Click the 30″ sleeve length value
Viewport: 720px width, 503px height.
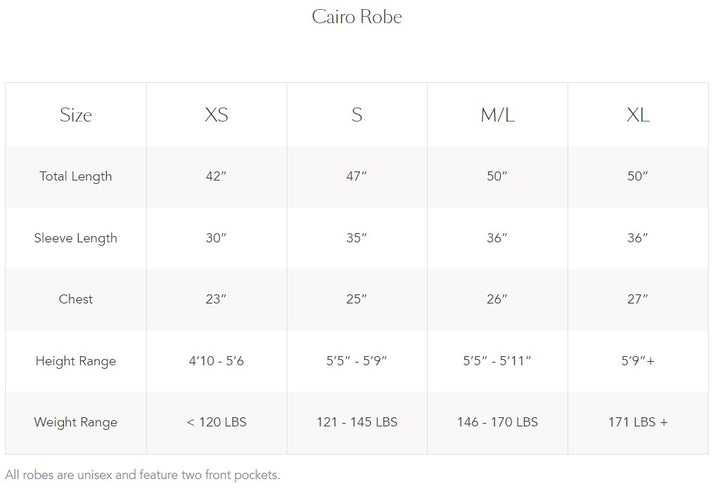pos(216,238)
